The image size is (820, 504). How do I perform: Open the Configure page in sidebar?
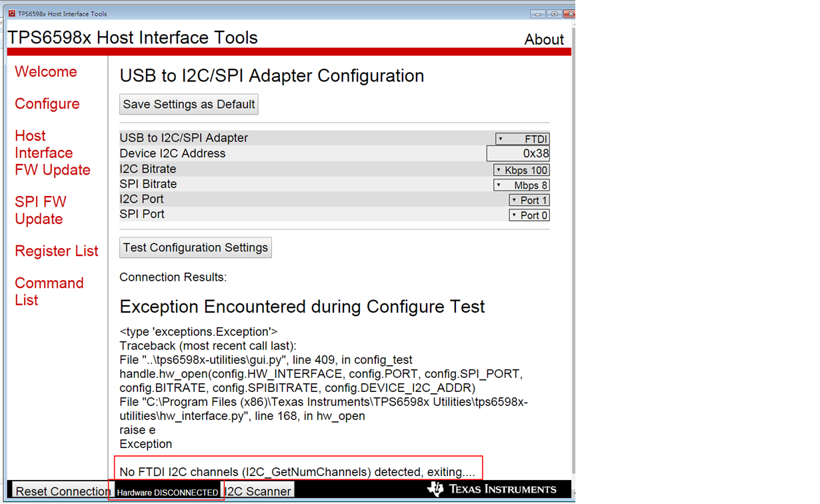[x=47, y=104]
